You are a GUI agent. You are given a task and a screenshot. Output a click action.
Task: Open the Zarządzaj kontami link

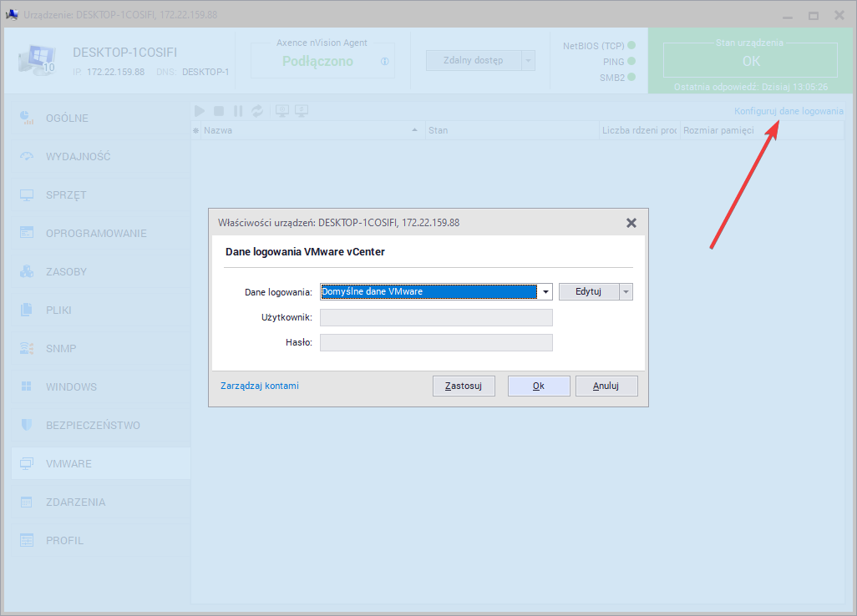pos(260,386)
